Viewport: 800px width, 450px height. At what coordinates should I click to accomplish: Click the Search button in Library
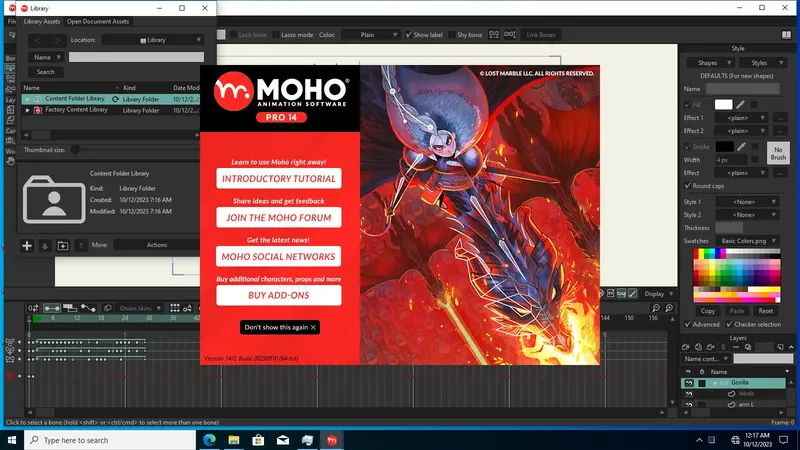(x=45, y=72)
